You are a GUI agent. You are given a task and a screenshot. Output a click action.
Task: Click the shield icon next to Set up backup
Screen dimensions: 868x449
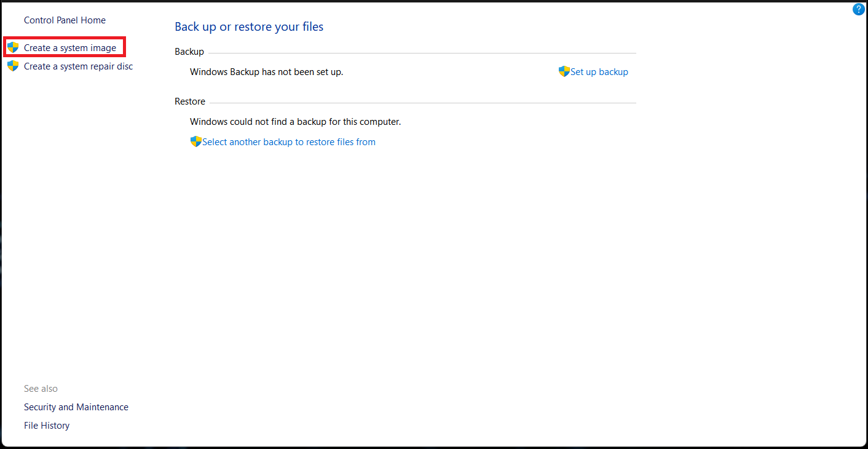tap(564, 71)
